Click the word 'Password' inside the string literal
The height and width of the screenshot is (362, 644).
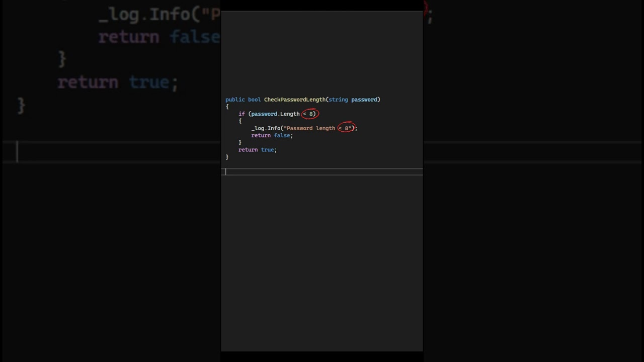click(299, 128)
